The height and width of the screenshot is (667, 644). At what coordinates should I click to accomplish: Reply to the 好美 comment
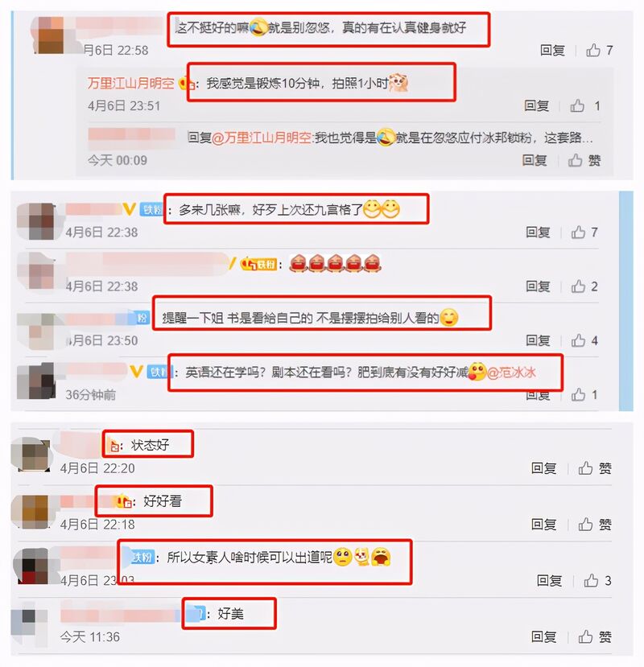point(543,636)
